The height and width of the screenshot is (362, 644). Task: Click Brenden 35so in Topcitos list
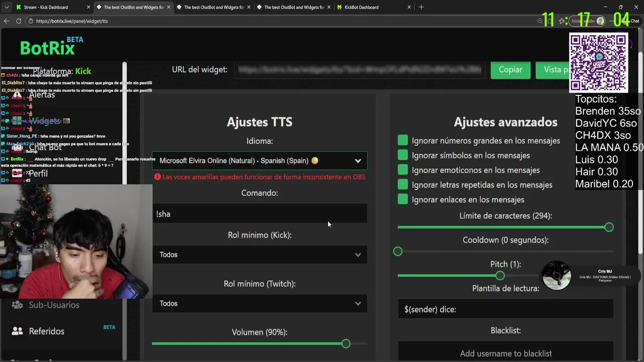pyautogui.click(x=608, y=111)
